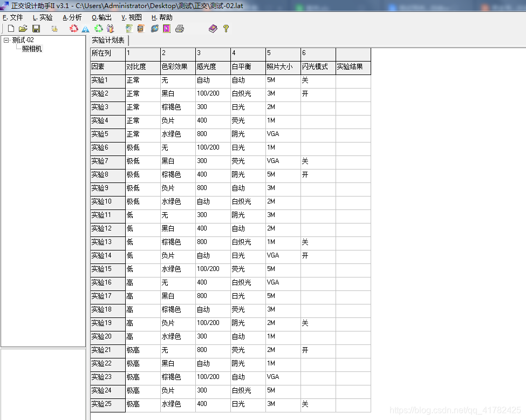Select the 测试-02 tree item
This screenshot has width=526, height=420.
pyautogui.click(x=23, y=40)
